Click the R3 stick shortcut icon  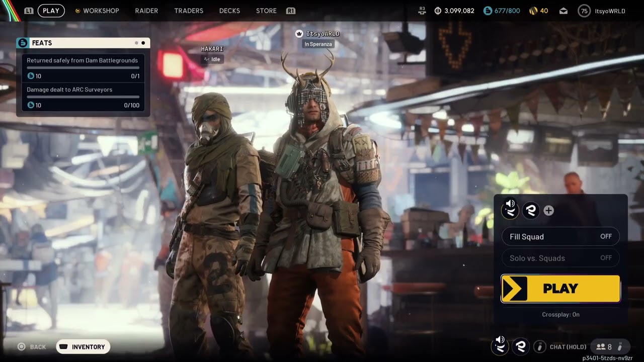point(422,11)
